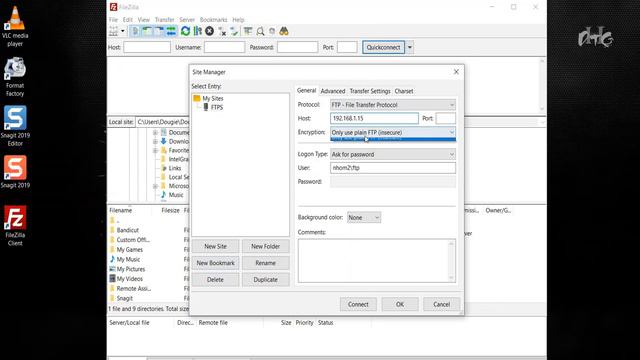Search files with binoculars icon
The image size is (640, 360).
(284, 31)
